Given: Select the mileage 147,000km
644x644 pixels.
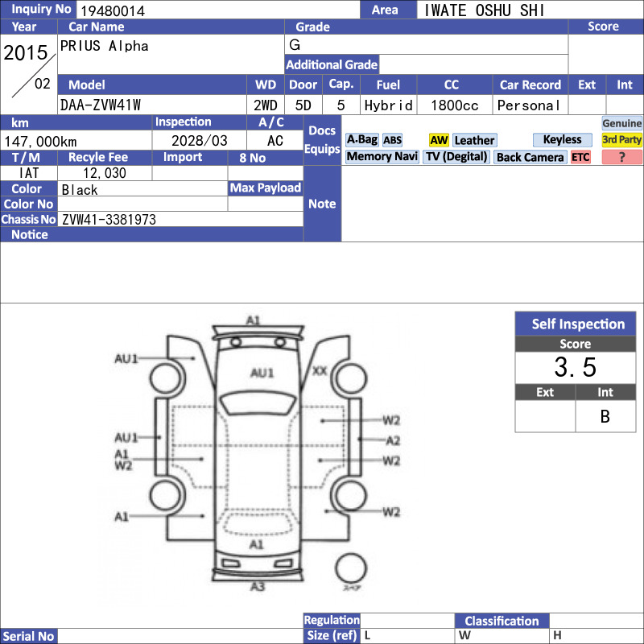Looking at the screenshot, I should 40,142.
